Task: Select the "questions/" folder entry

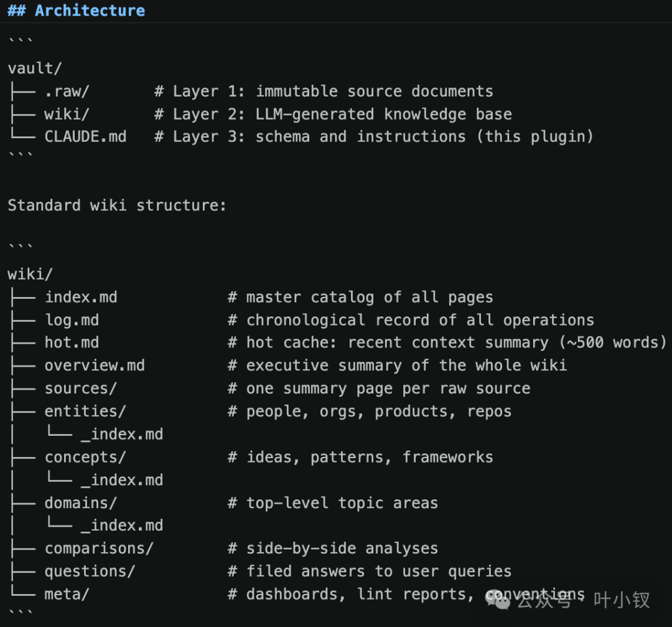Action: (90, 571)
